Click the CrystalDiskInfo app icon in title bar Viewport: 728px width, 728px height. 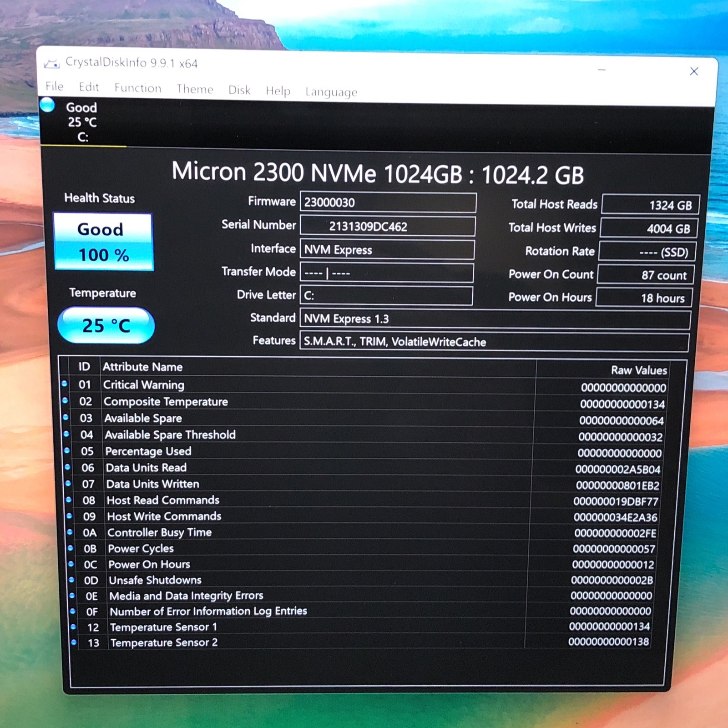pyautogui.click(x=52, y=63)
